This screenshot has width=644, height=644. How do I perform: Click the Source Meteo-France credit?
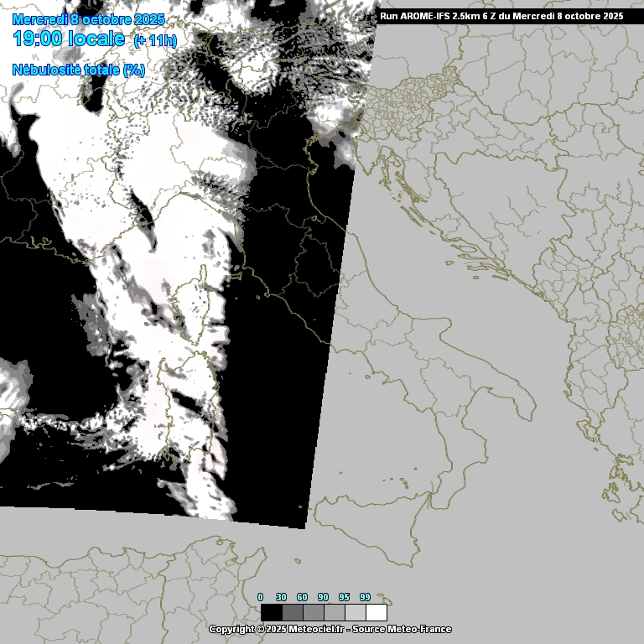404,629
